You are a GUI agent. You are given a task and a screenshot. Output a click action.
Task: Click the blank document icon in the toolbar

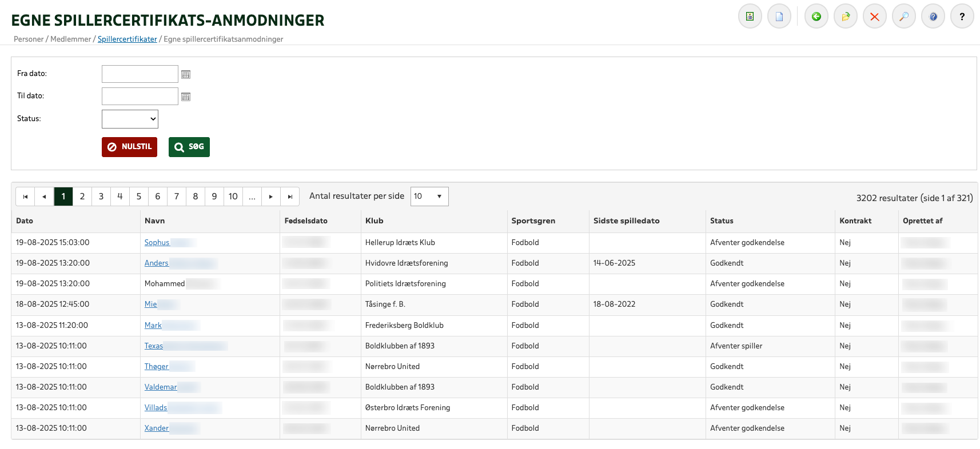click(x=779, y=17)
